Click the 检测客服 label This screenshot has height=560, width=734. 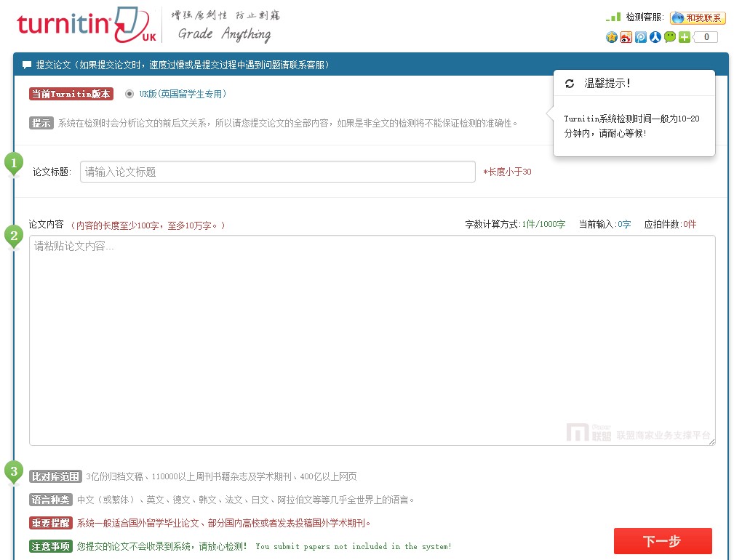(x=645, y=17)
